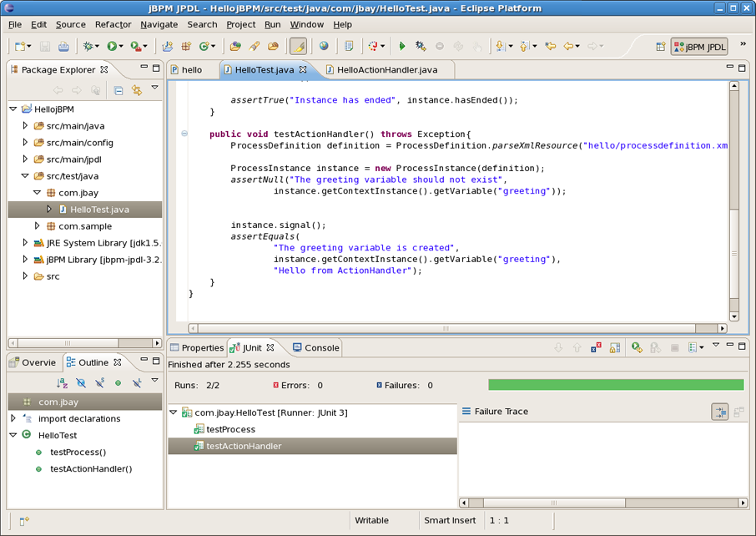Click Rerun Test icon in JUnit view
The width and height of the screenshot is (756, 536).
(x=637, y=348)
